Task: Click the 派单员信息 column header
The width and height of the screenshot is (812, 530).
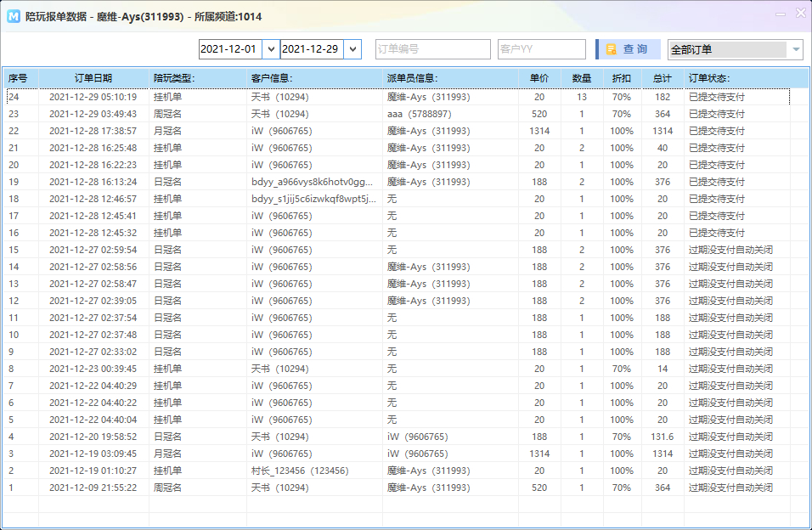Action: [450, 78]
